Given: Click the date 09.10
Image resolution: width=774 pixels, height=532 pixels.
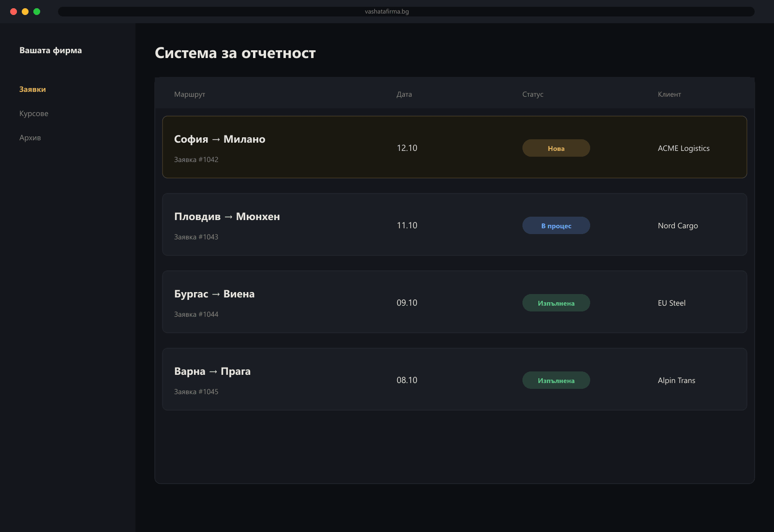Looking at the screenshot, I should pyautogui.click(x=407, y=303).
